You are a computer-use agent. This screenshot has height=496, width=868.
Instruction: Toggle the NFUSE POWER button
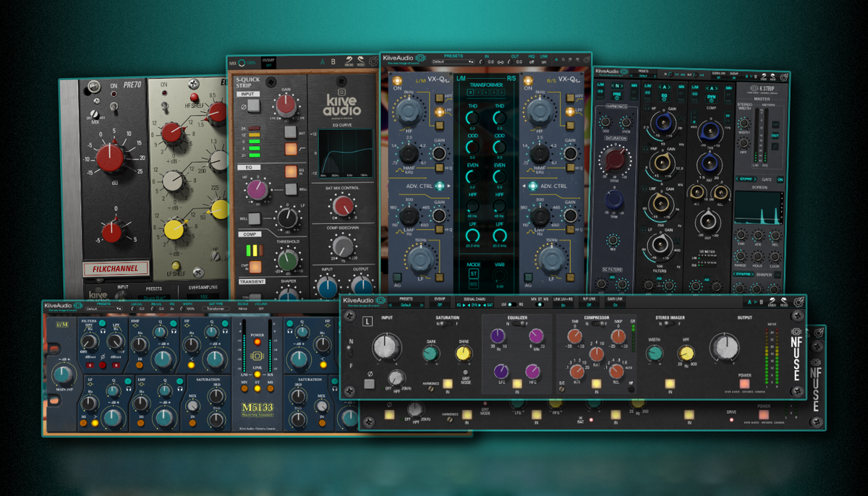744,384
